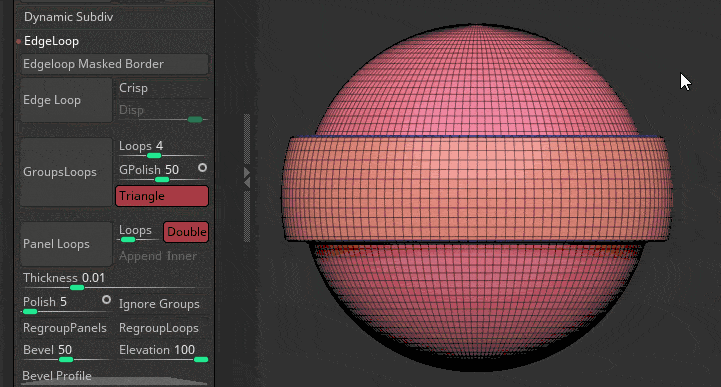Toggle the GPolish circle mode icon

click(202, 168)
